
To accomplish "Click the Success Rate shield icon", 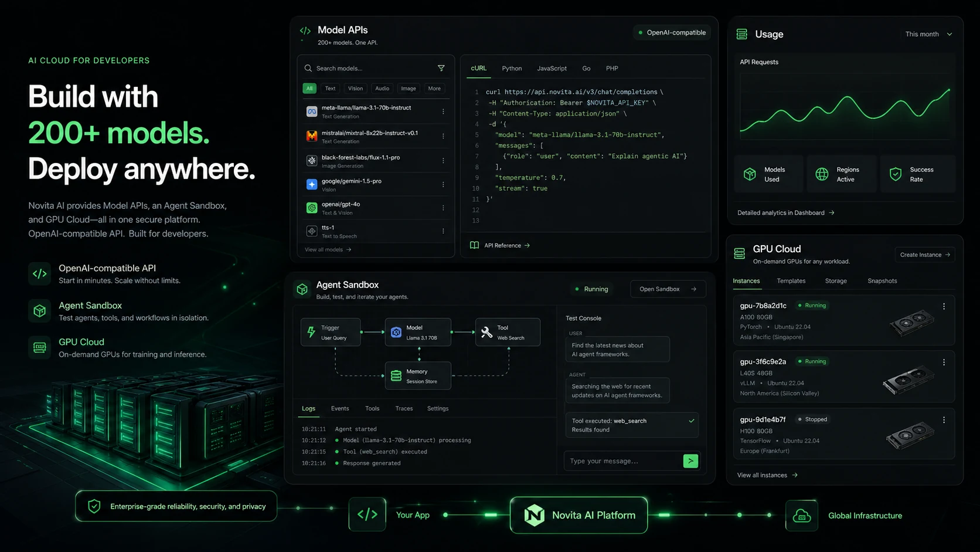I will pos(896,174).
